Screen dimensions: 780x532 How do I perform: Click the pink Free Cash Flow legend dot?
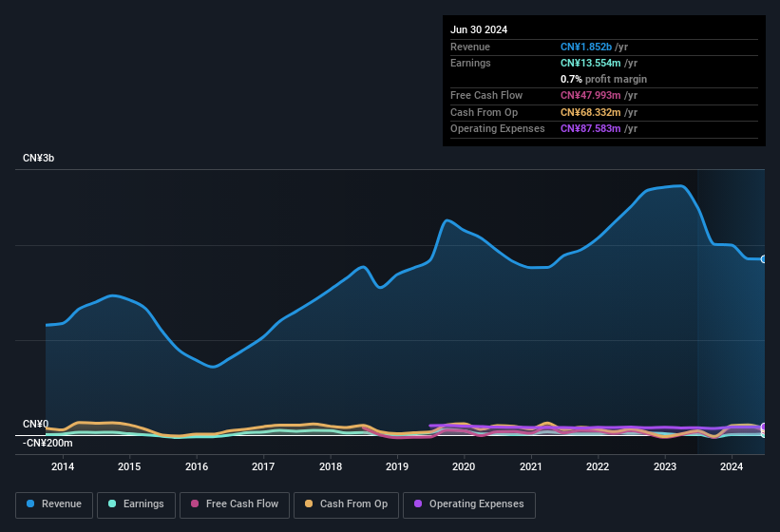(x=195, y=503)
